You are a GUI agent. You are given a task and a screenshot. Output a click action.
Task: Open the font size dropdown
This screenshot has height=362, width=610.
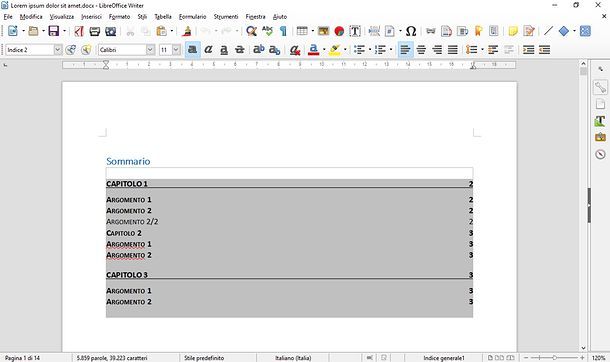(176, 50)
